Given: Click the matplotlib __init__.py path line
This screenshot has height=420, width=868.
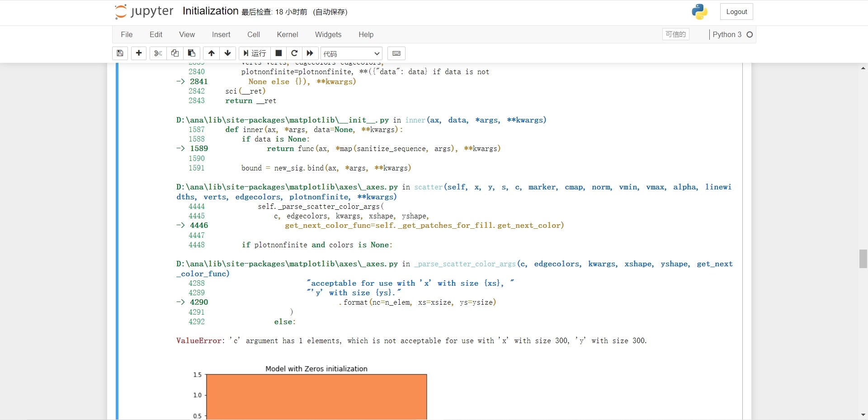Looking at the screenshot, I should coord(361,120).
